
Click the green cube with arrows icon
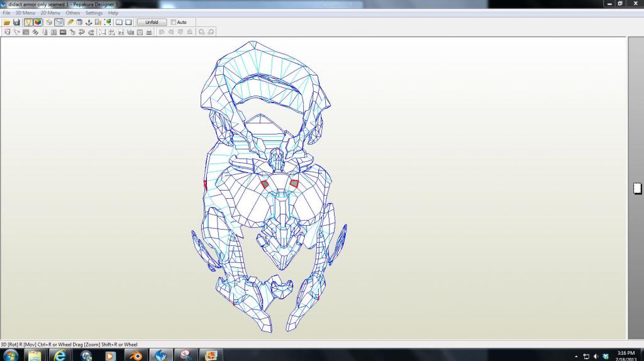point(108,22)
